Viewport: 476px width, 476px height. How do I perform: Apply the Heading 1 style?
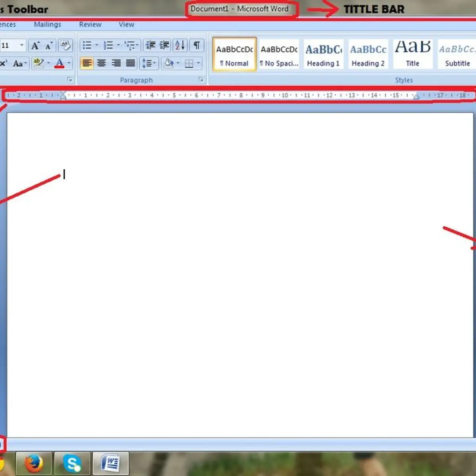tap(323, 54)
